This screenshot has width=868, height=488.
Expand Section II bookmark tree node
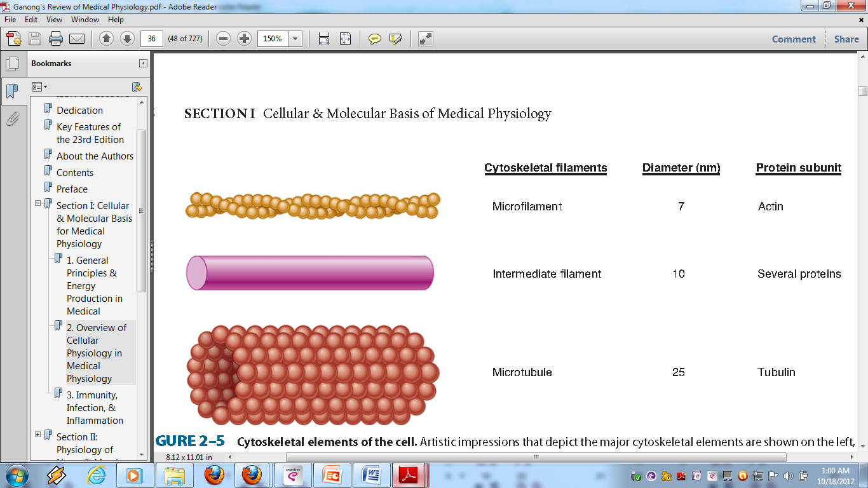coord(38,435)
